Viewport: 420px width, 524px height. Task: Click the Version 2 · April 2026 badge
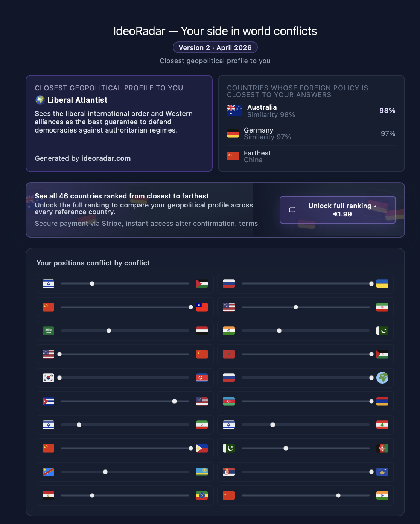[215, 47]
